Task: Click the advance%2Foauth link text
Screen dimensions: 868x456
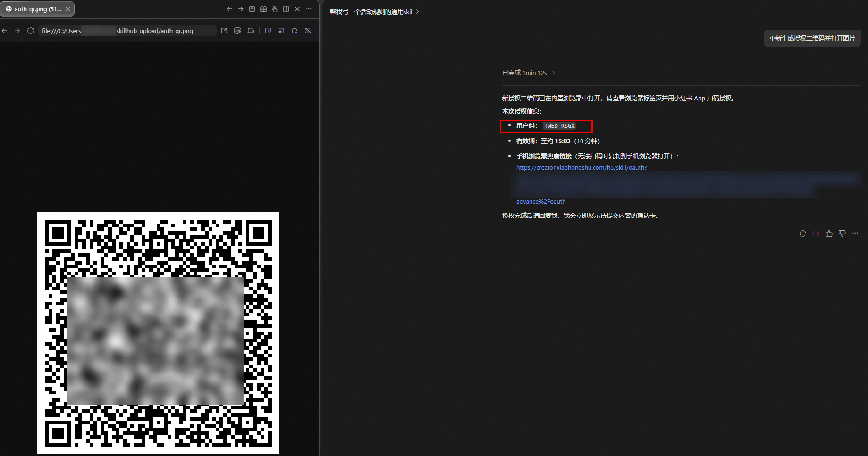Action: pyautogui.click(x=541, y=201)
